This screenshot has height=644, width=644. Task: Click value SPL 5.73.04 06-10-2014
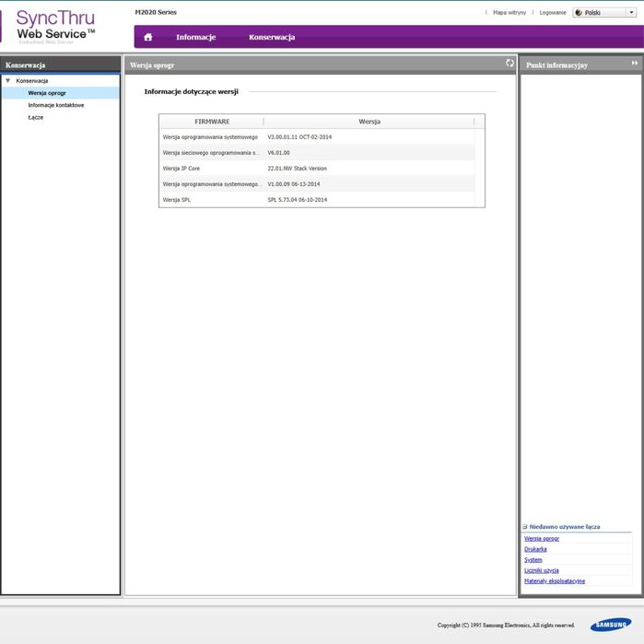click(x=298, y=200)
